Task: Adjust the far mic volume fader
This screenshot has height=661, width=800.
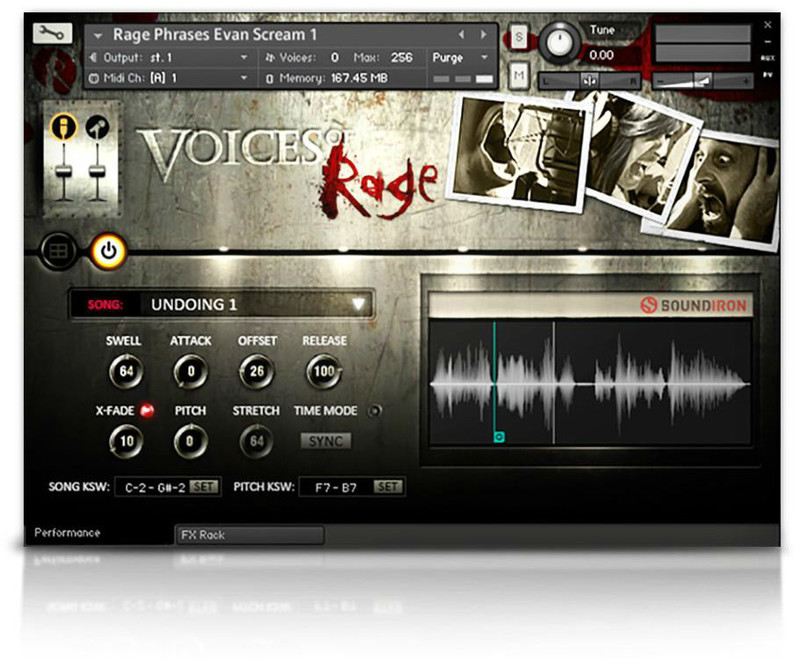Action: tap(97, 171)
